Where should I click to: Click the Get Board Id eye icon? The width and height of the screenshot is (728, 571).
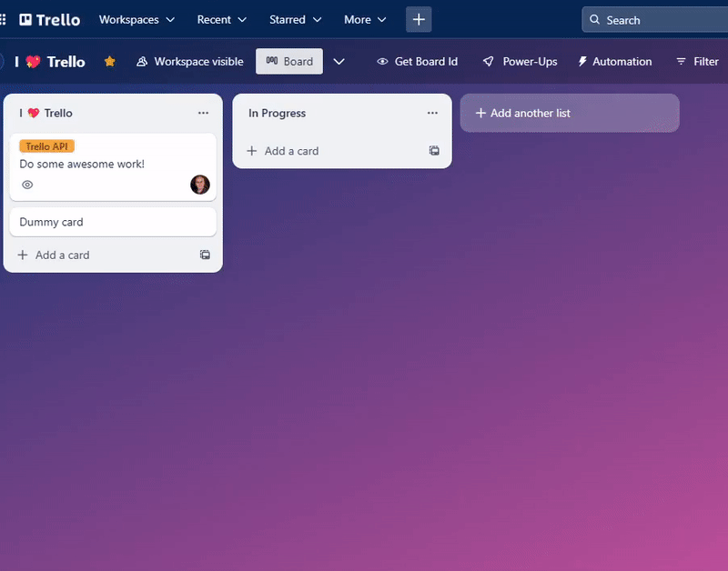(x=382, y=61)
